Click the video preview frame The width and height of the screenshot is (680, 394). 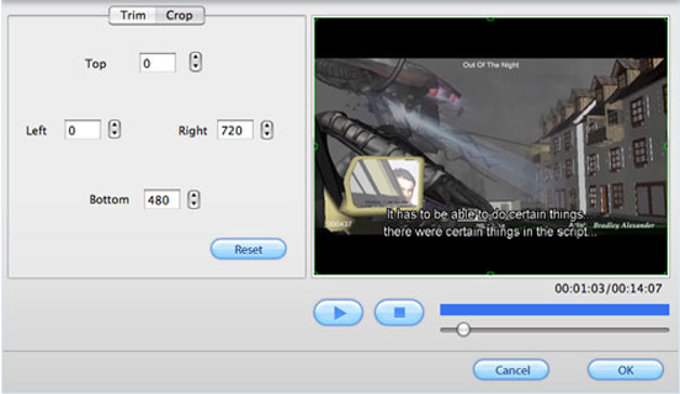[491, 146]
